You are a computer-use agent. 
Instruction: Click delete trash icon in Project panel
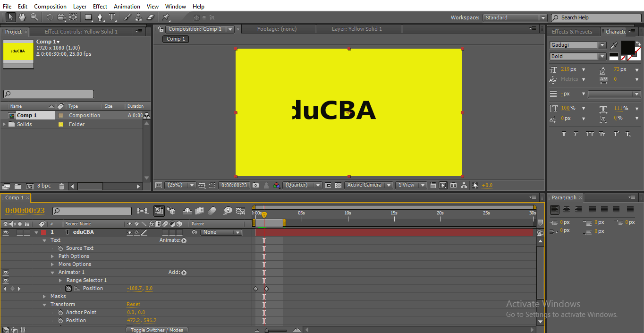pos(61,186)
